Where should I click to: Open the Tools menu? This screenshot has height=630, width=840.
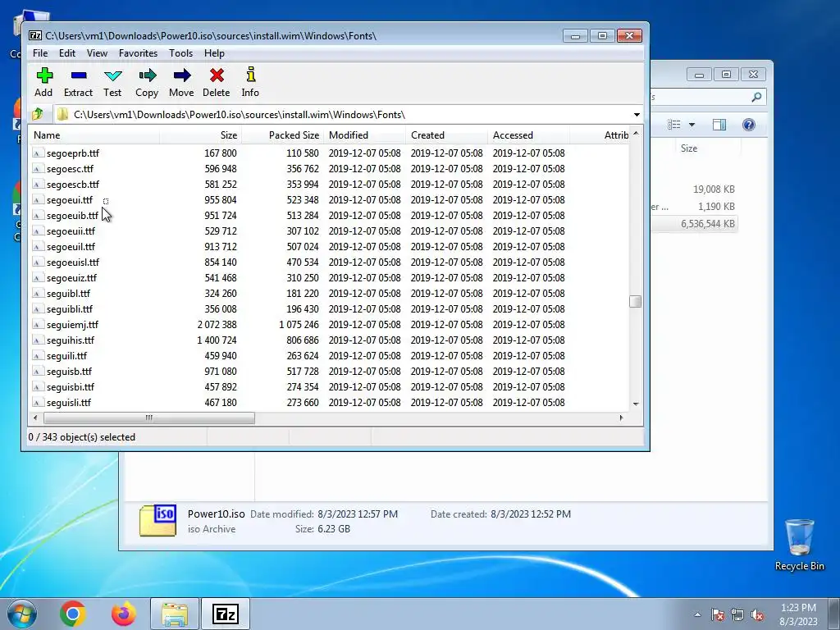point(181,53)
